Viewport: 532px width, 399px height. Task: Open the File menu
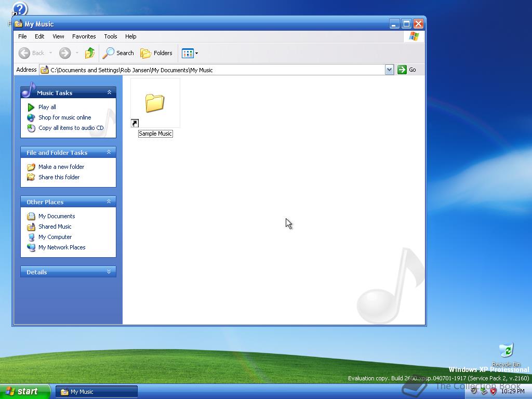point(22,36)
